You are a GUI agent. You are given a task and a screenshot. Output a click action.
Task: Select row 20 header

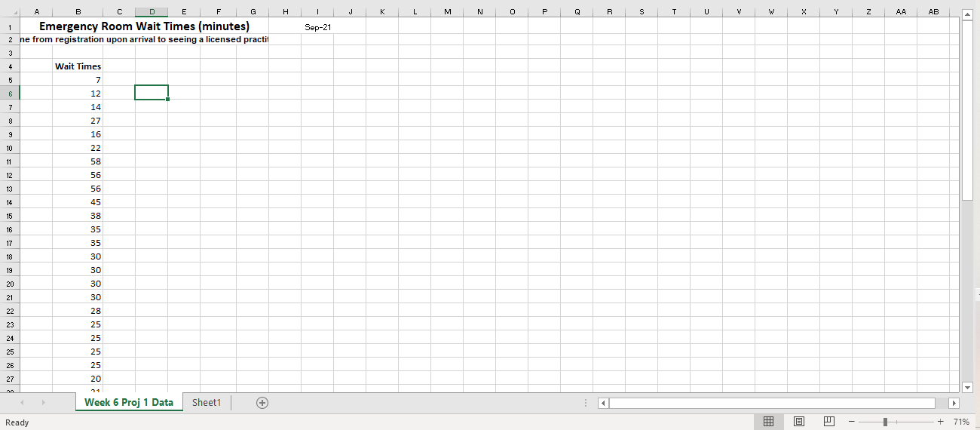pos(10,283)
